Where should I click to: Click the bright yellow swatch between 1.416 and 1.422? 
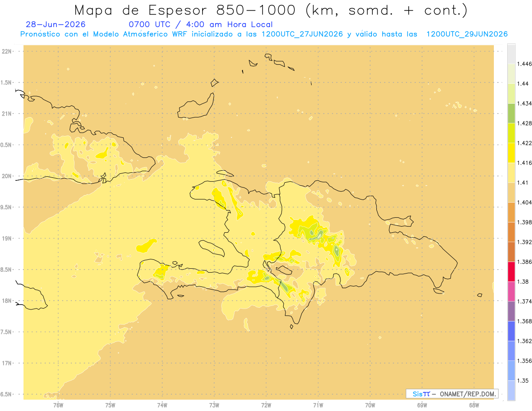[511, 153]
